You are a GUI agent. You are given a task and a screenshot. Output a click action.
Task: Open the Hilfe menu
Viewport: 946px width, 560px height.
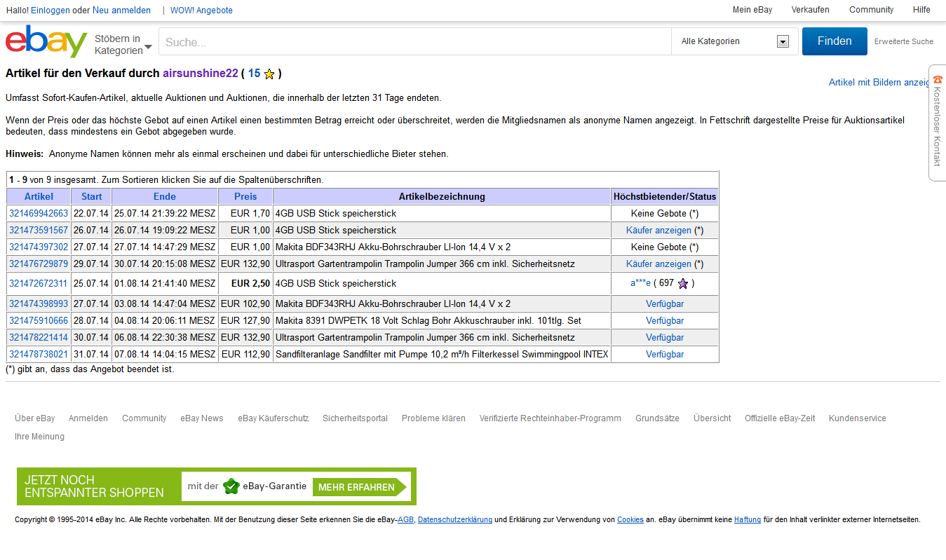tap(921, 10)
